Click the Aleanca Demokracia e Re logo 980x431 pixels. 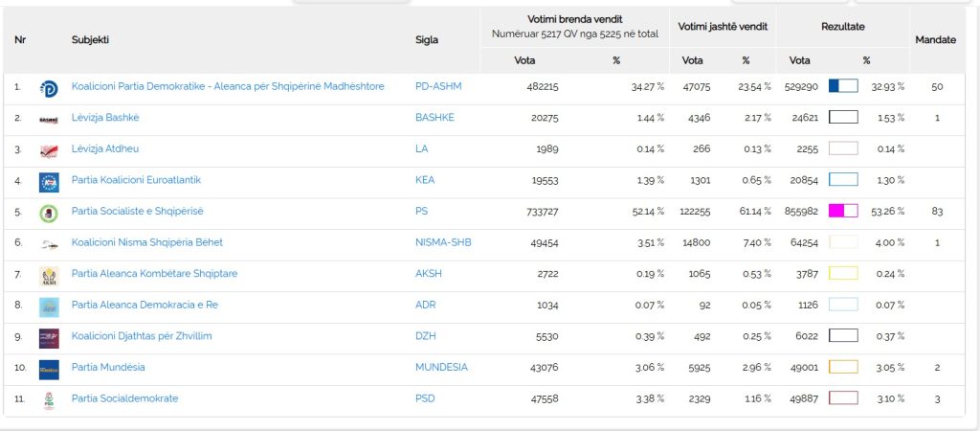(x=49, y=307)
